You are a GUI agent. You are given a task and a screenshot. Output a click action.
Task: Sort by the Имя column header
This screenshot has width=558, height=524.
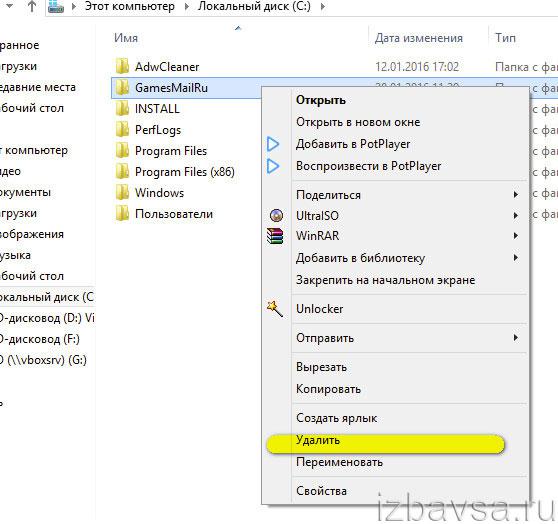pyautogui.click(x=126, y=38)
